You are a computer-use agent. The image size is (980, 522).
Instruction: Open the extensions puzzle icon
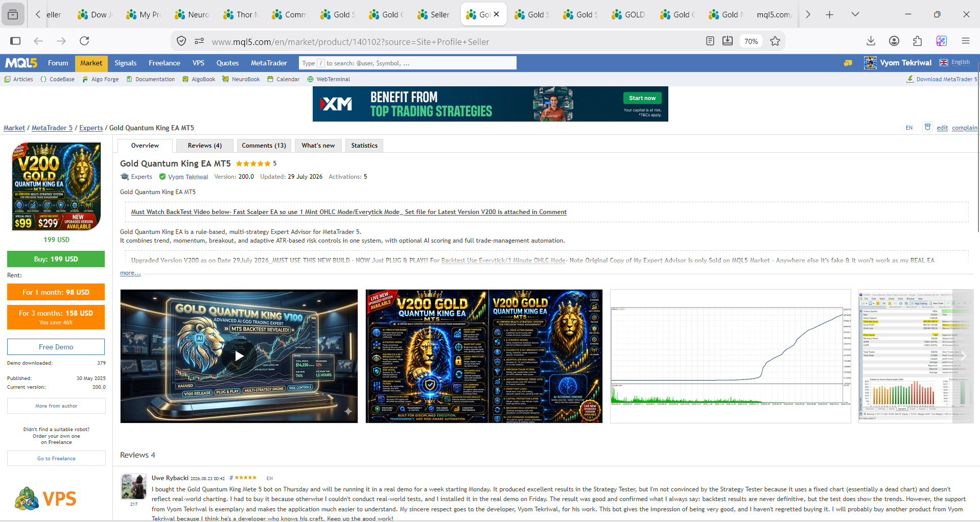point(918,41)
